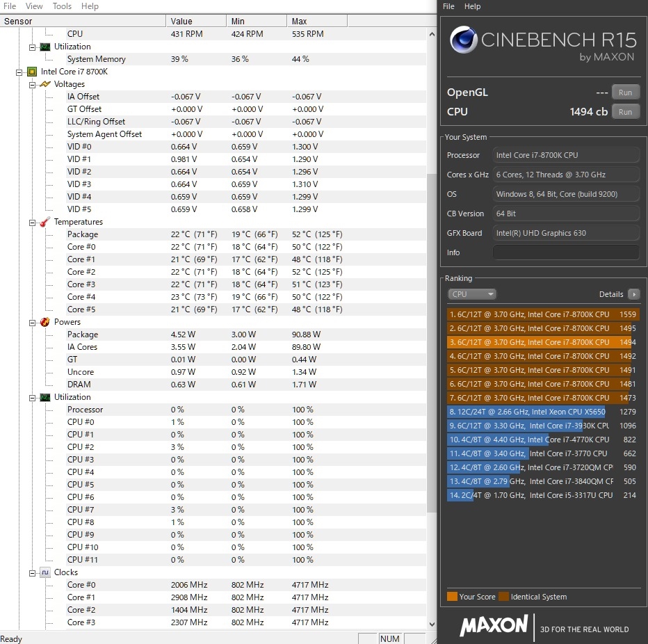Open the File menu in sensor monitor

click(10, 6)
